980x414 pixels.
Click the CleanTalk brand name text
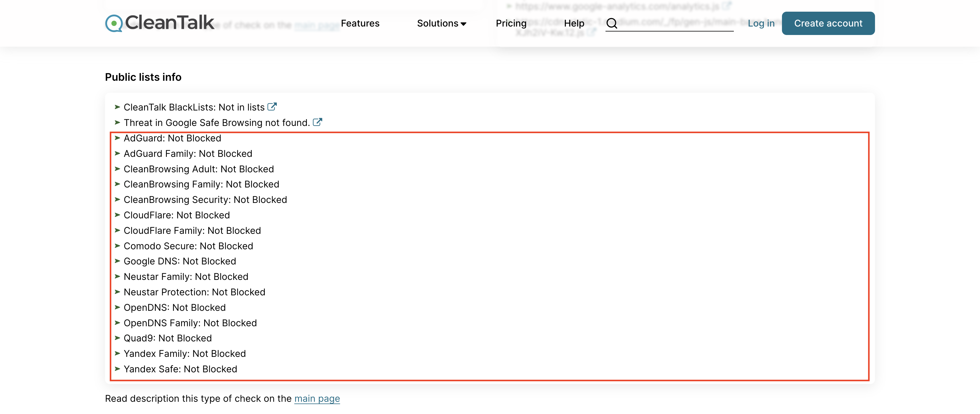point(170,22)
